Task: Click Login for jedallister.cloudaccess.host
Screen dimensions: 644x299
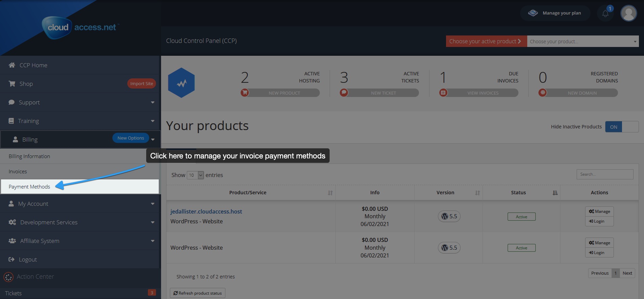Action: 599,221
